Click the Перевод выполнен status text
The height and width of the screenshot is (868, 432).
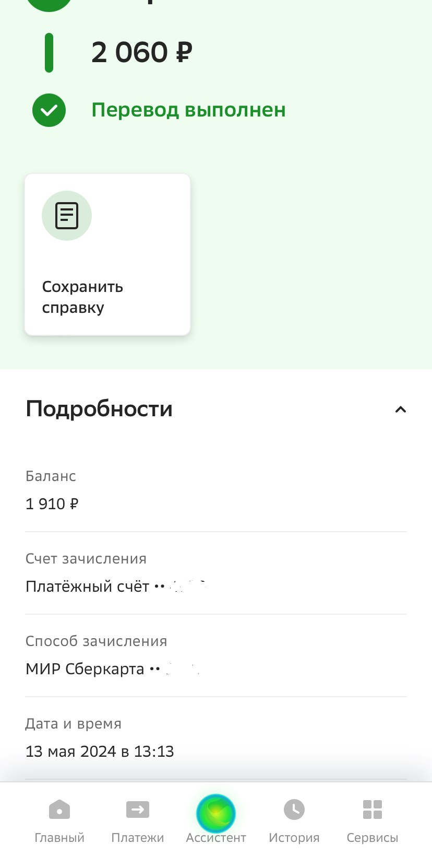pyautogui.click(x=188, y=110)
